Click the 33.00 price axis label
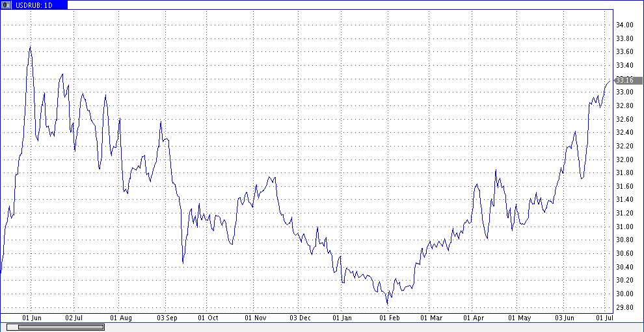Viewport: 644px width, 332px height. click(x=624, y=92)
